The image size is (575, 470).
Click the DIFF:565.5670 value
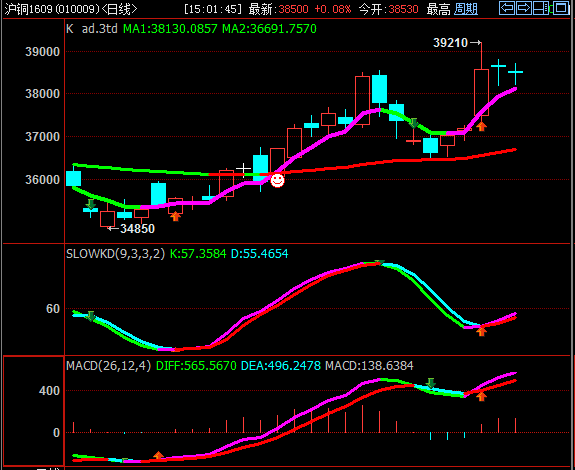pos(196,366)
